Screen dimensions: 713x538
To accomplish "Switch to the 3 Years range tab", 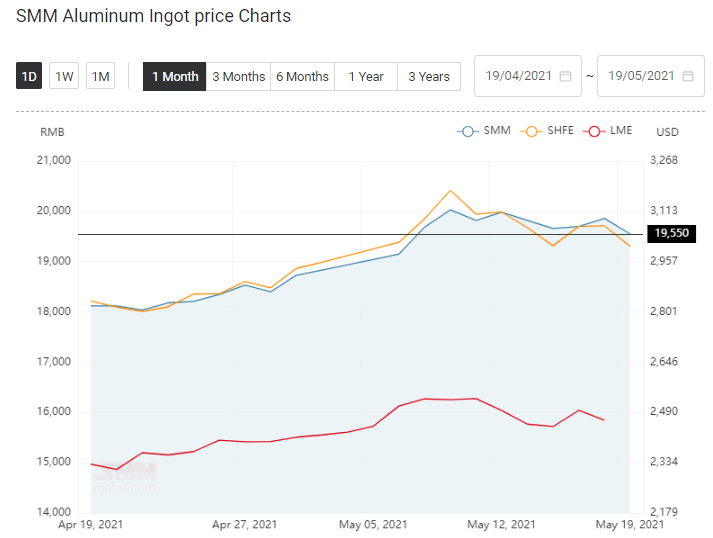I will click(x=429, y=76).
